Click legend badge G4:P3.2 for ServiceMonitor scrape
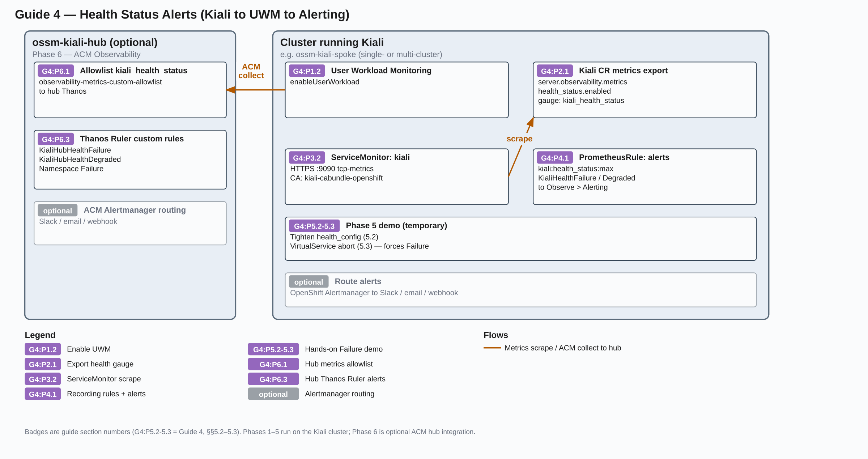 (43, 379)
